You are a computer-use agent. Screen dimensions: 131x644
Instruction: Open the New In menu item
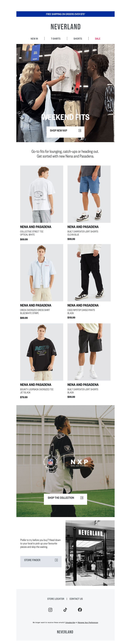coord(34,39)
